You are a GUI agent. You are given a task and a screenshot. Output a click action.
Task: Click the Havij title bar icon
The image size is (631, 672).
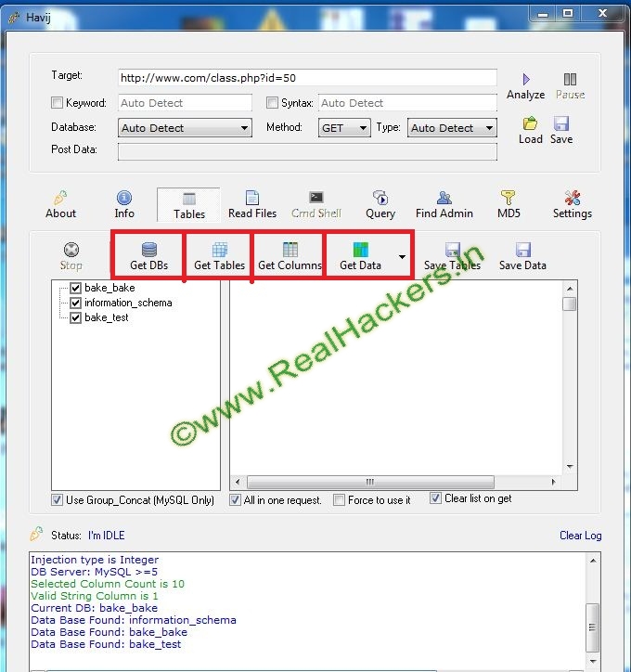(x=14, y=18)
